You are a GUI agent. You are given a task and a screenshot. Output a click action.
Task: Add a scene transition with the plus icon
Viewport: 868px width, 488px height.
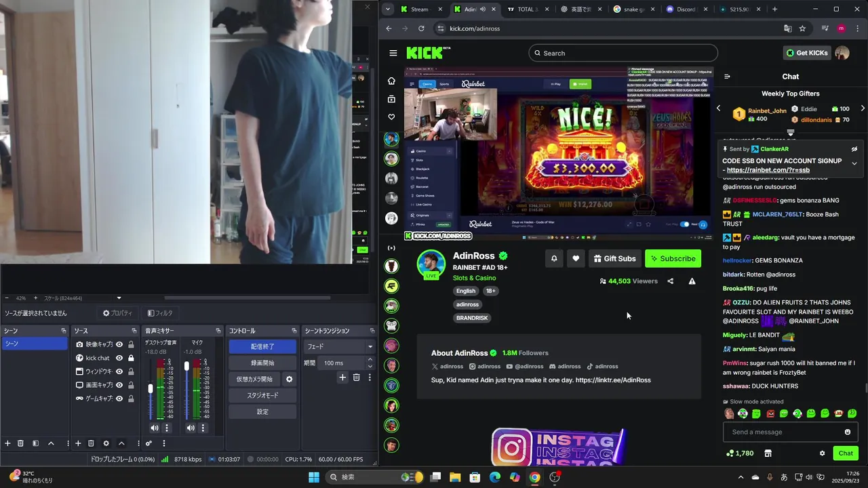click(342, 378)
